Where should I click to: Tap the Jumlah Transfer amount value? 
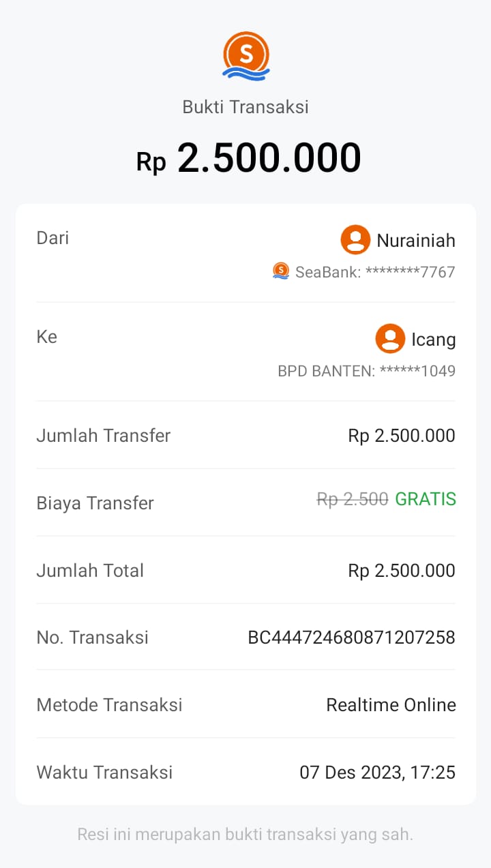(x=401, y=436)
